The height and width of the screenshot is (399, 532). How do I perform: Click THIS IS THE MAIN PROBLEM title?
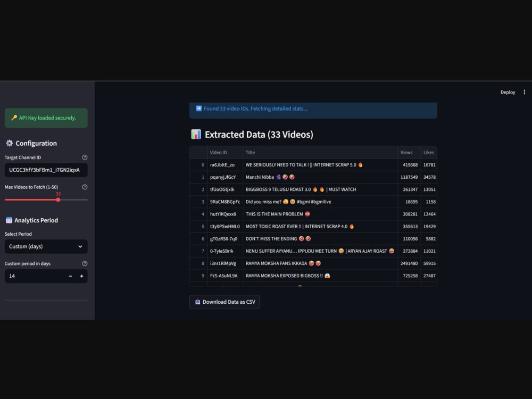coord(320,214)
